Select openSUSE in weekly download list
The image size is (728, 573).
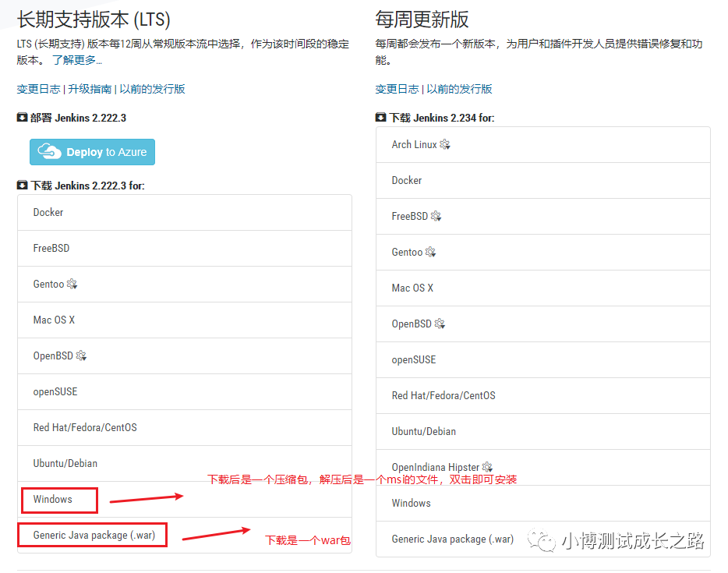click(x=543, y=360)
